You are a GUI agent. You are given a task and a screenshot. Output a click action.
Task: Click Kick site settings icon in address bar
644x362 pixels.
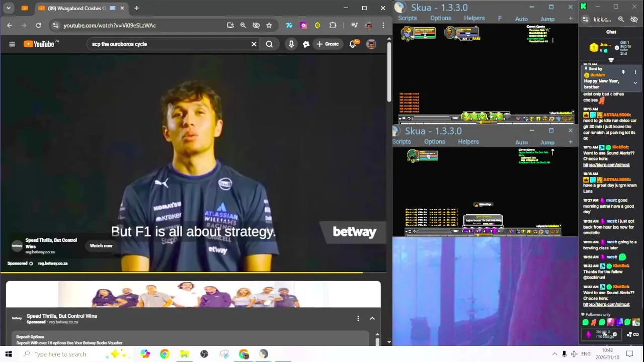pos(585,19)
